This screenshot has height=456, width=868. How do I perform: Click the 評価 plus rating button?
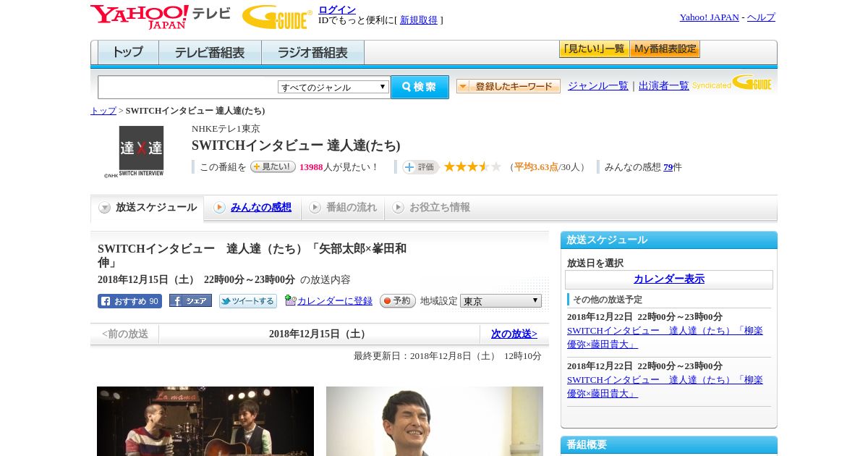420,167
